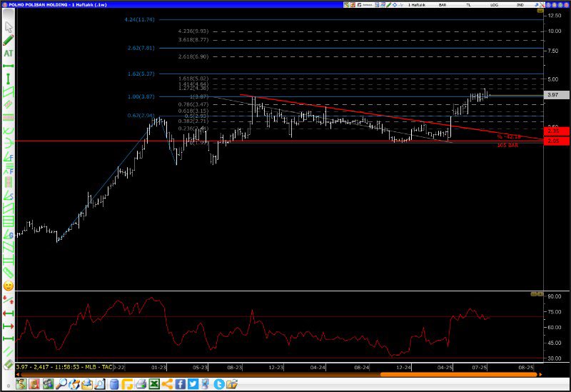The image size is (571, 392).
Task: Click the green pencil icon in title toolbar
Action: 388,5
